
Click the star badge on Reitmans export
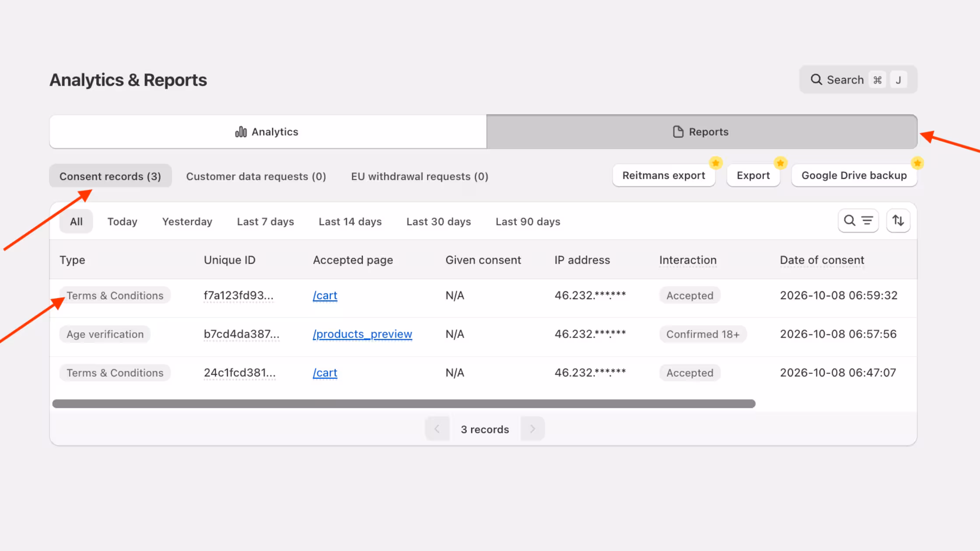click(715, 163)
